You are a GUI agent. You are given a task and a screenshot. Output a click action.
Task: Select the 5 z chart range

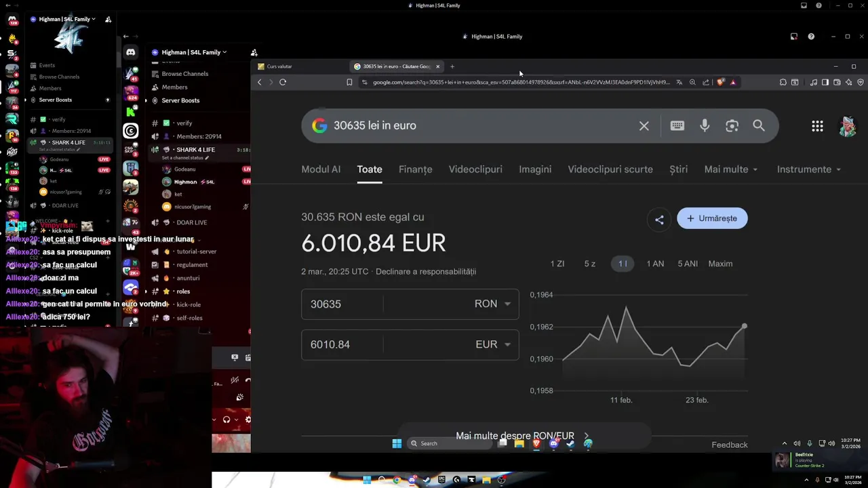click(590, 264)
